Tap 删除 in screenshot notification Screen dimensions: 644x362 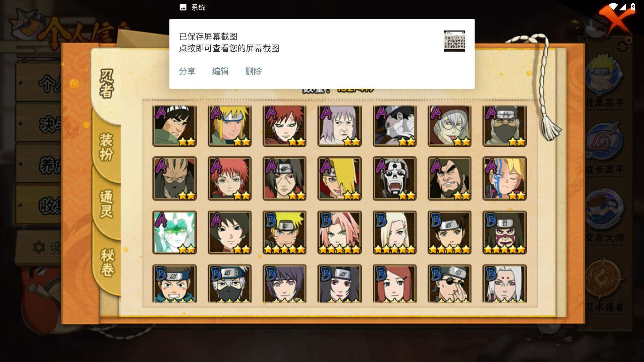tap(254, 71)
